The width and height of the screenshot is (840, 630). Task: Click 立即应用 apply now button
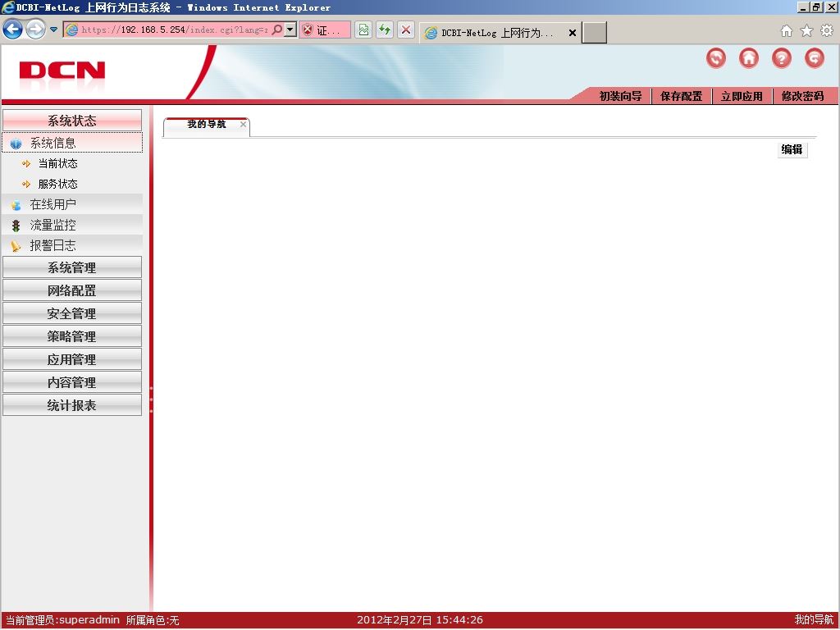[742, 97]
